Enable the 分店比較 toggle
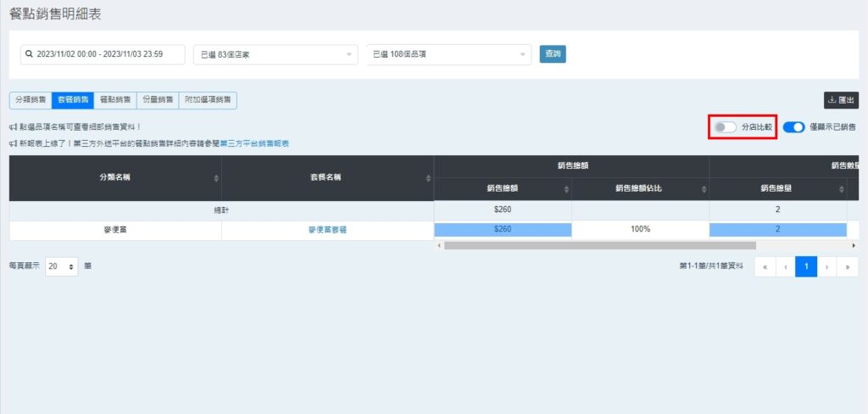The image size is (868, 414). 725,127
